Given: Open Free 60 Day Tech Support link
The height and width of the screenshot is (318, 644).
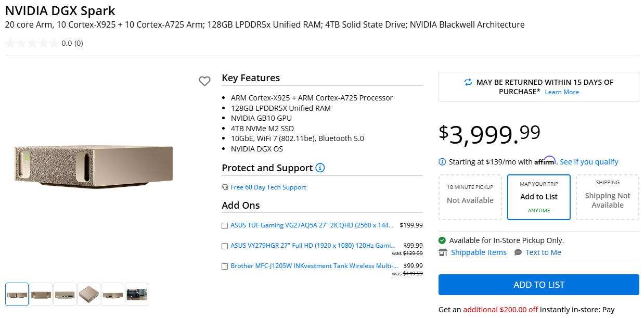Looking at the screenshot, I should pos(268,187).
